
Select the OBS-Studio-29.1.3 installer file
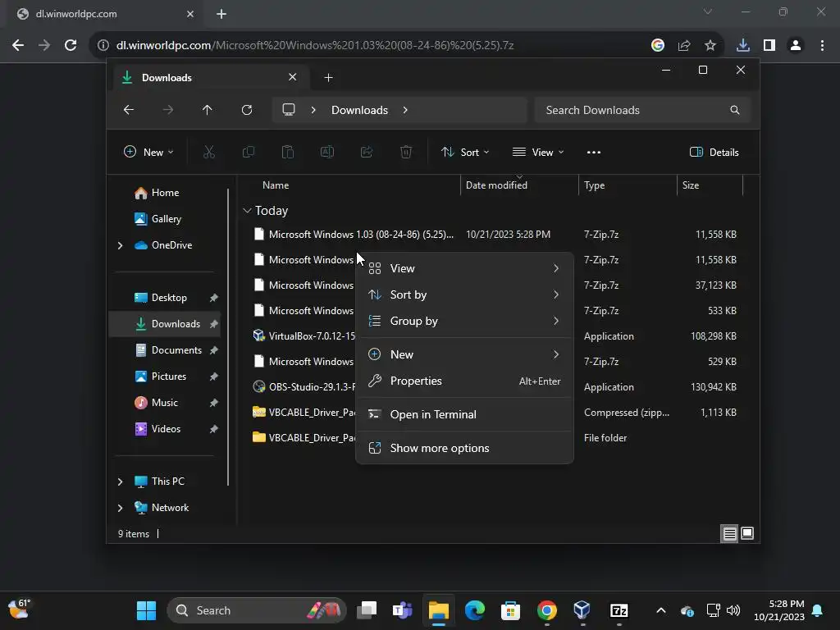[x=304, y=387]
